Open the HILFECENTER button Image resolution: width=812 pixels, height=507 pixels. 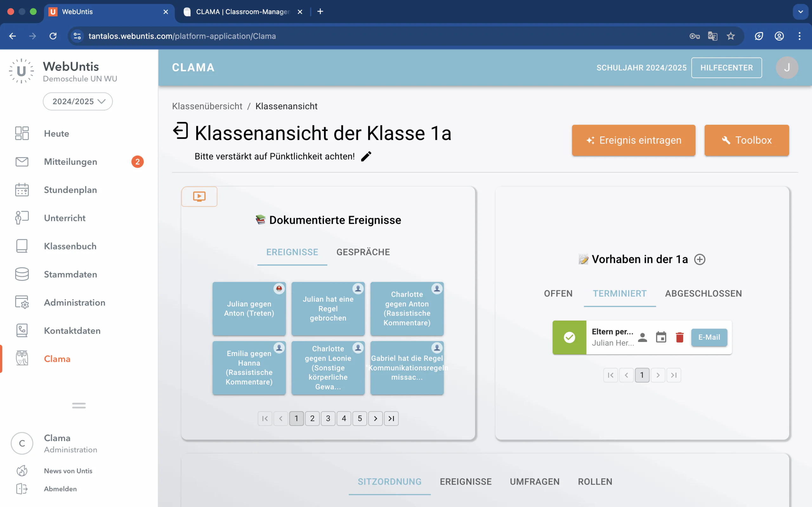(x=726, y=68)
